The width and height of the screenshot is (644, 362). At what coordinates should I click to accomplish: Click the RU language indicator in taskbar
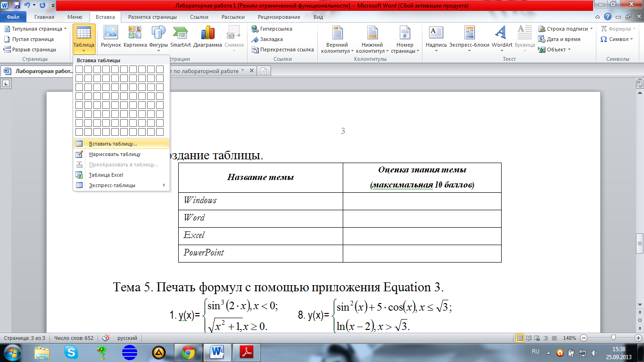[x=536, y=352]
